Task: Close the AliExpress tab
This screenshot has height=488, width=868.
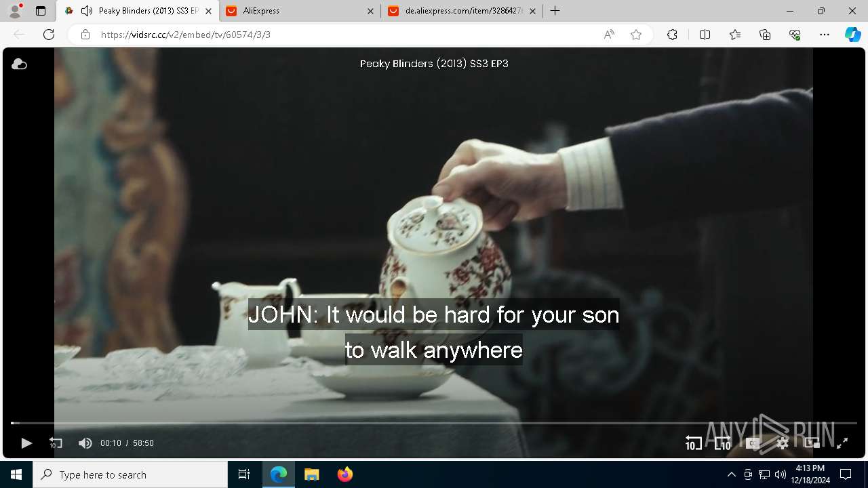Action: (370, 11)
